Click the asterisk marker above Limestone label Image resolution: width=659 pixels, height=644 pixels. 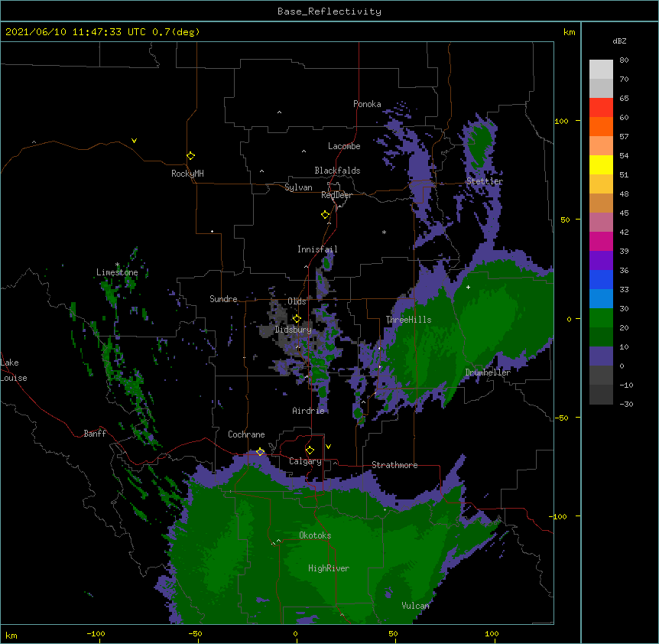117,265
